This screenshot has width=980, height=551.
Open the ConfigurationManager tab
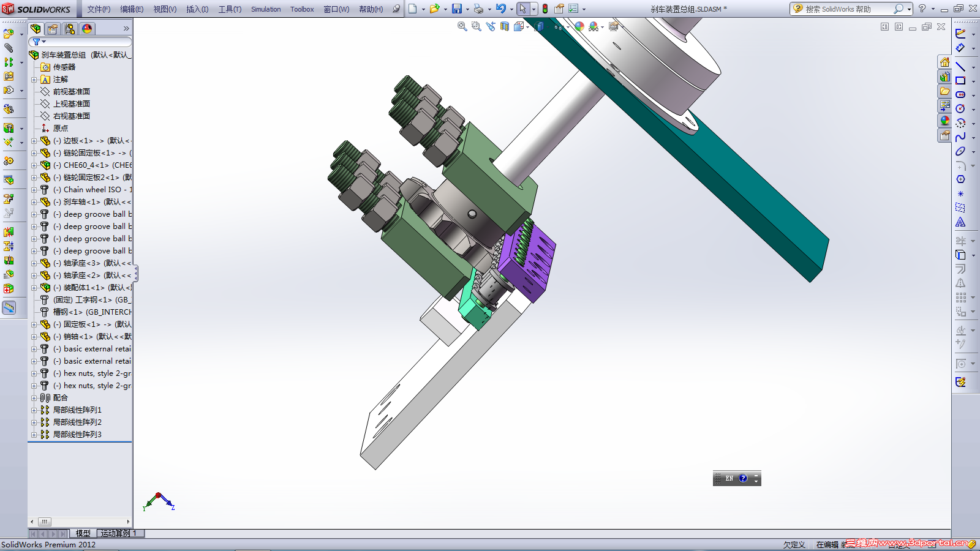(70, 29)
